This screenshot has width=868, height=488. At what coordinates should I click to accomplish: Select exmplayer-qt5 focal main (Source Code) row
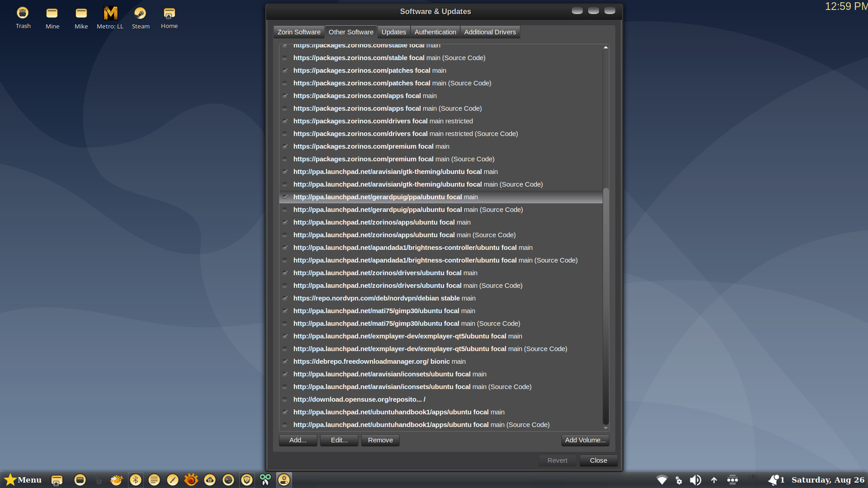pos(441,349)
